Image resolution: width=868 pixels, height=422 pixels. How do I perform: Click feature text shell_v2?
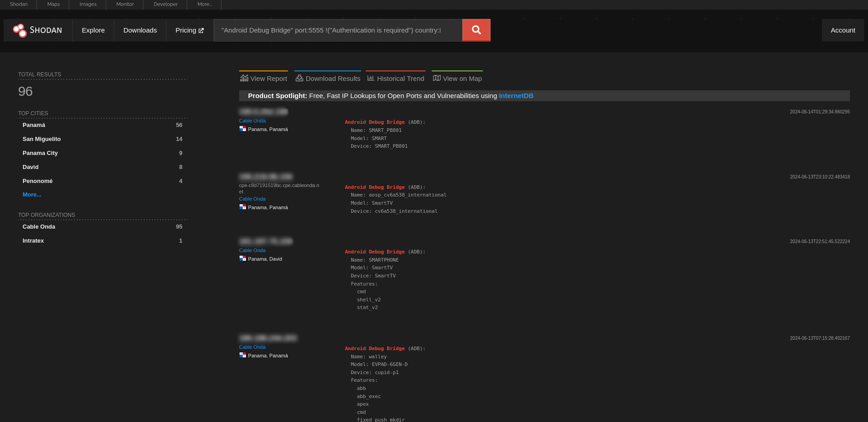tap(369, 300)
